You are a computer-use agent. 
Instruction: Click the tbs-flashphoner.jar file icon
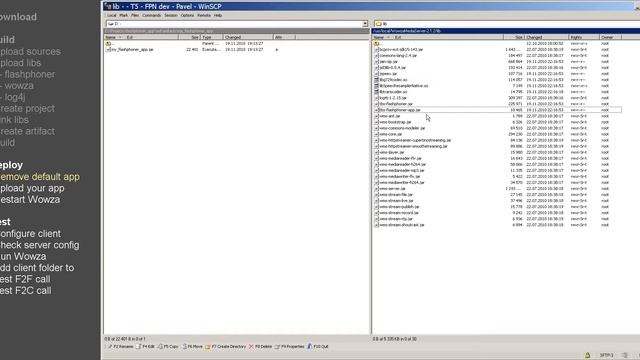point(376,104)
